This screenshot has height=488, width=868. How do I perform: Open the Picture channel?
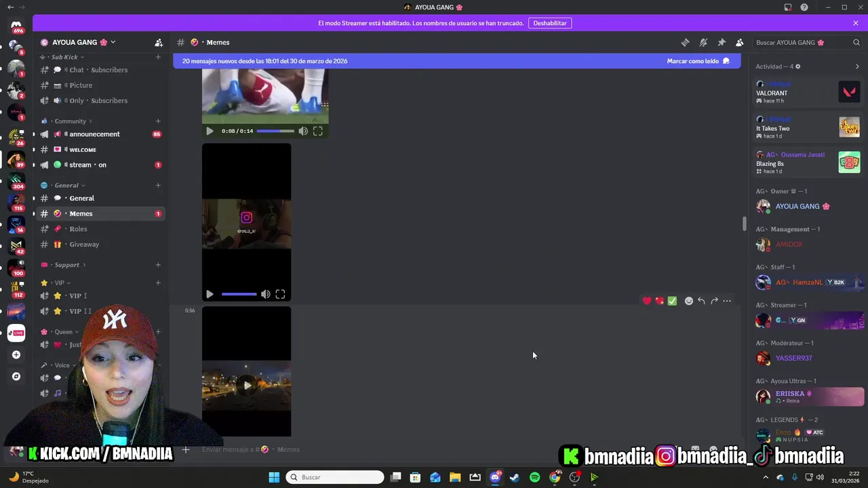pos(100,85)
